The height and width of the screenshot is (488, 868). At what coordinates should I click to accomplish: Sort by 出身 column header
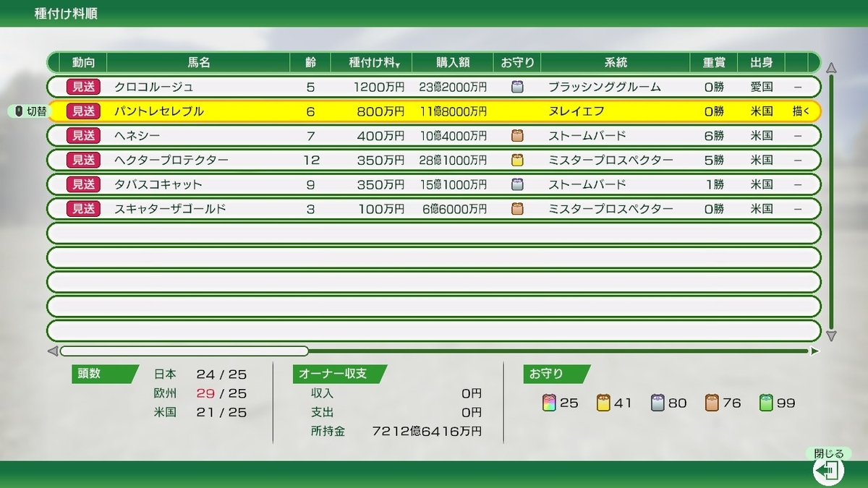[x=762, y=63]
